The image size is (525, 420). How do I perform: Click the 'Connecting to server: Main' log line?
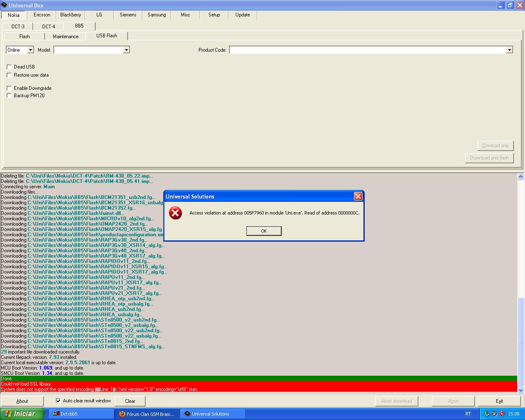[28, 187]
